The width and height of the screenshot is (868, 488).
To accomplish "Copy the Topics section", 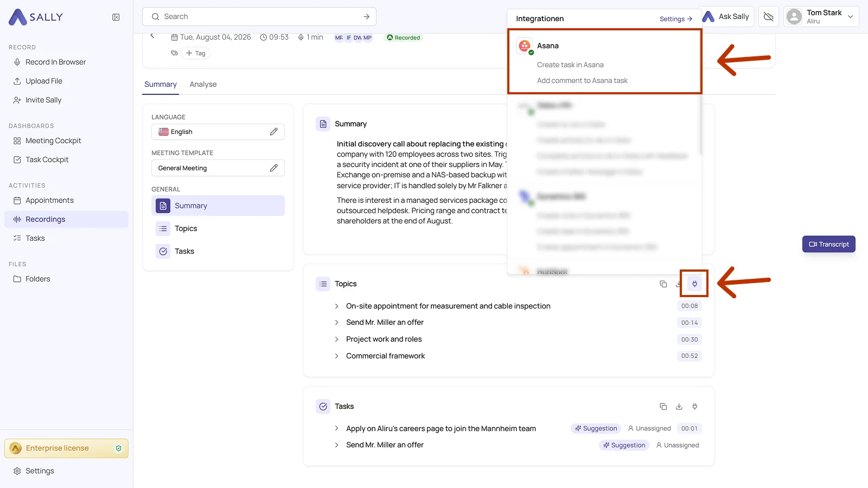I will coord(663,284).
